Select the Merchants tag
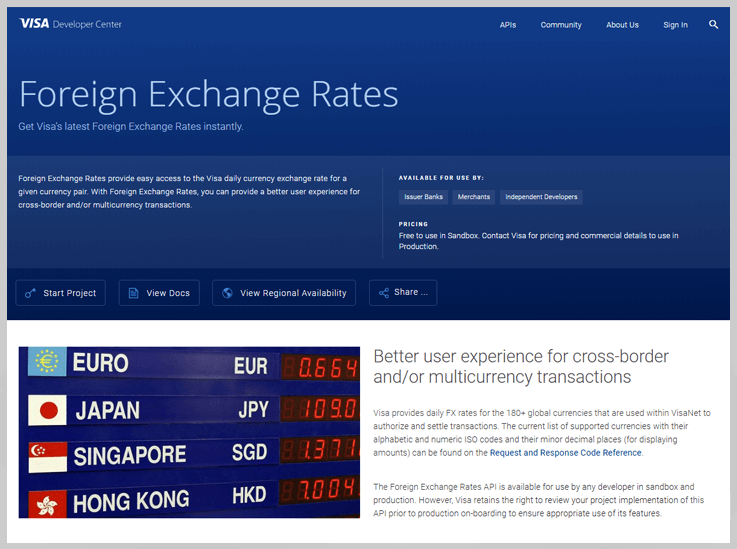 tap(474, 197)
